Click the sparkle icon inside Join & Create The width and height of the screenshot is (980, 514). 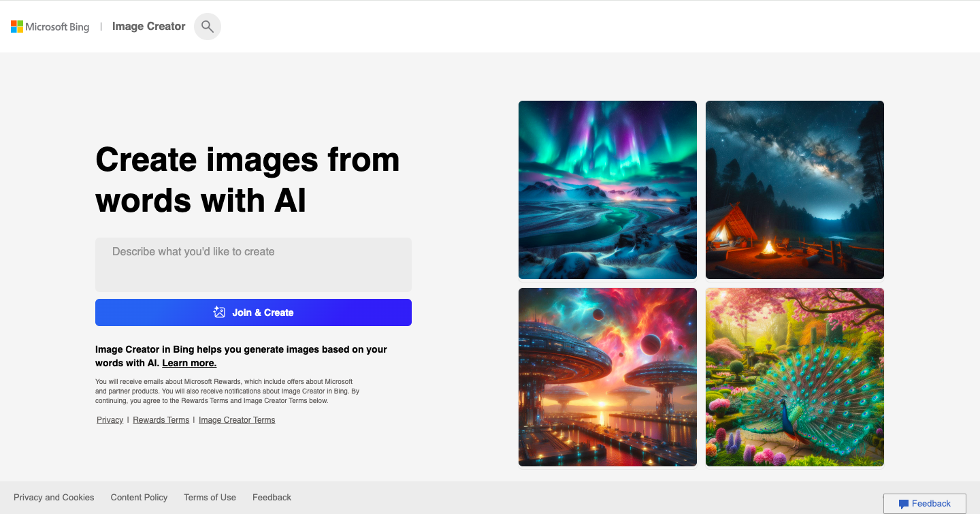point(218,312)
